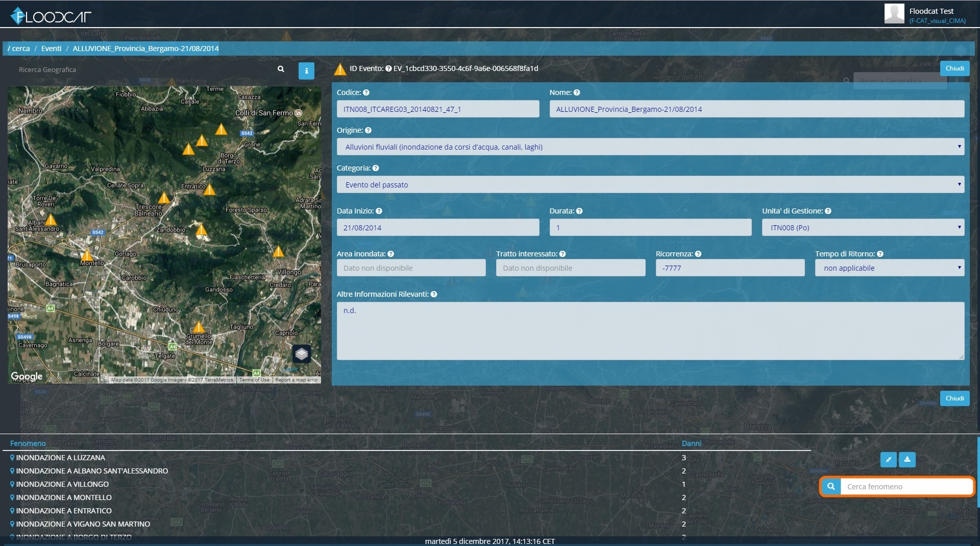Open the Tempo di Ritorno dropdown
The width and height of the screenshot is (980, 546).
(890, 268)
